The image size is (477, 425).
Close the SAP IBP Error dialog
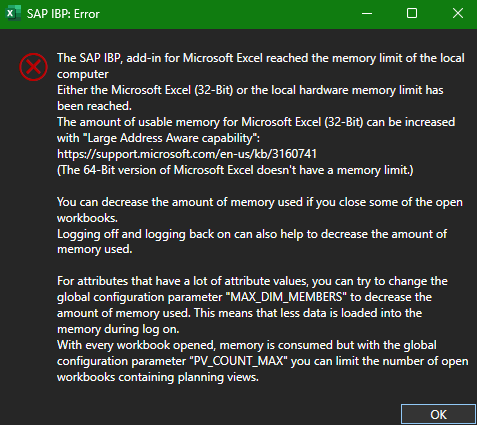pos(458,14)
